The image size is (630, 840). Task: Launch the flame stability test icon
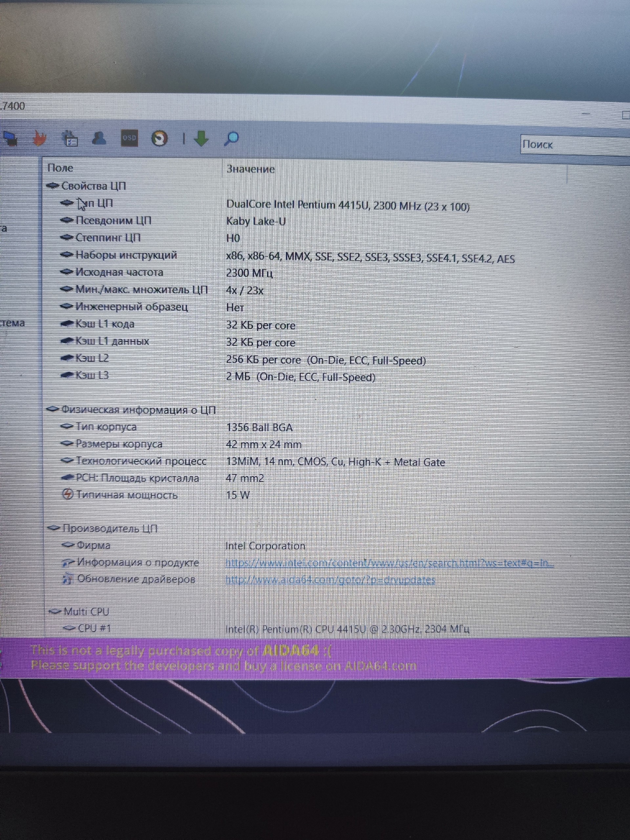click(39, 138)
